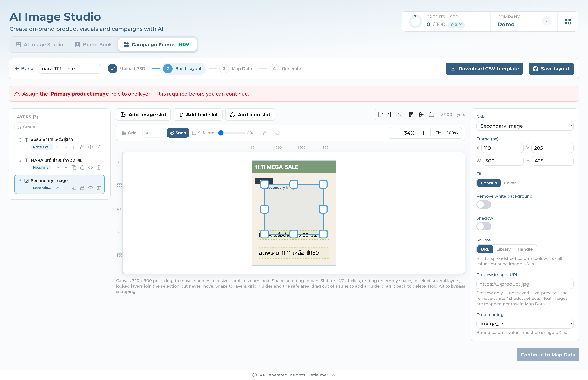Click the align right edges icon
588x380 pixels.
click(x=401, y=115)
